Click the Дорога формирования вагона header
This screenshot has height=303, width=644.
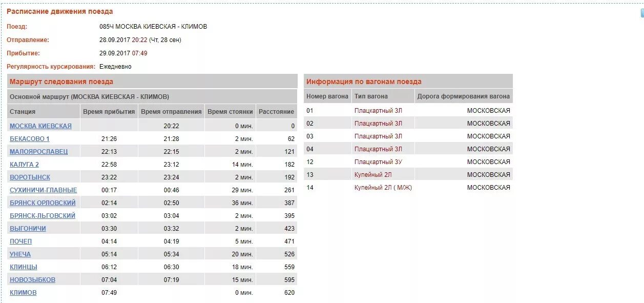[464, 96]
